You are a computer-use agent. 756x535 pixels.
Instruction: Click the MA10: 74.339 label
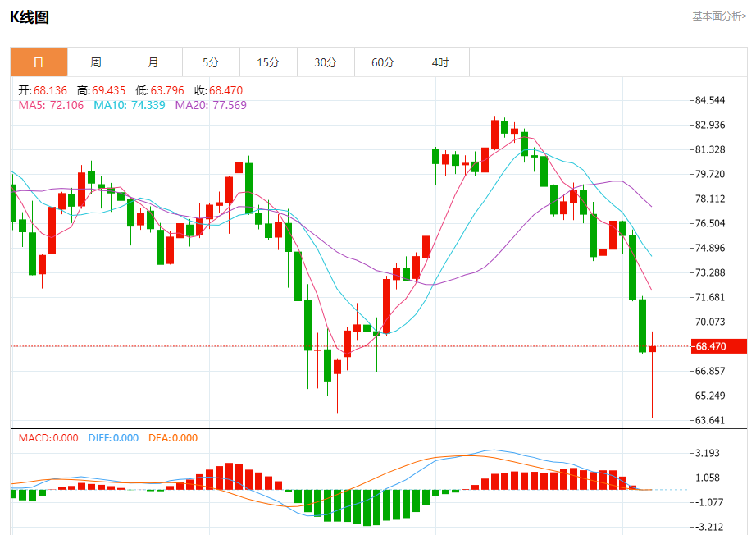pos(130,105)
